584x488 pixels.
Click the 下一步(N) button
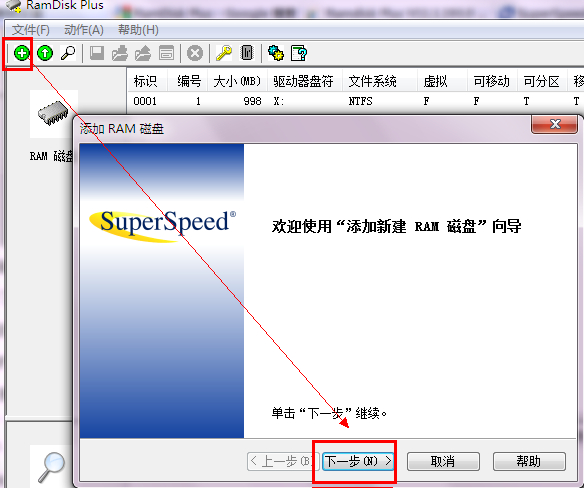tap(358, 462)
